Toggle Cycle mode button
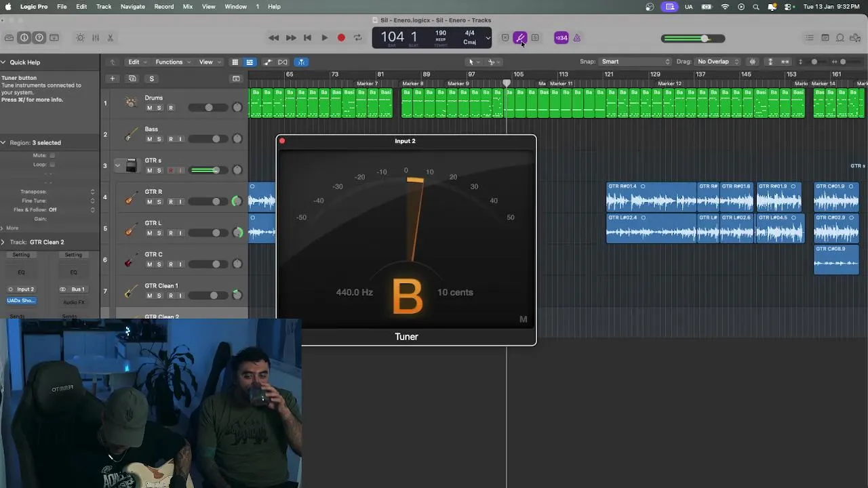 tap(357, 38)
